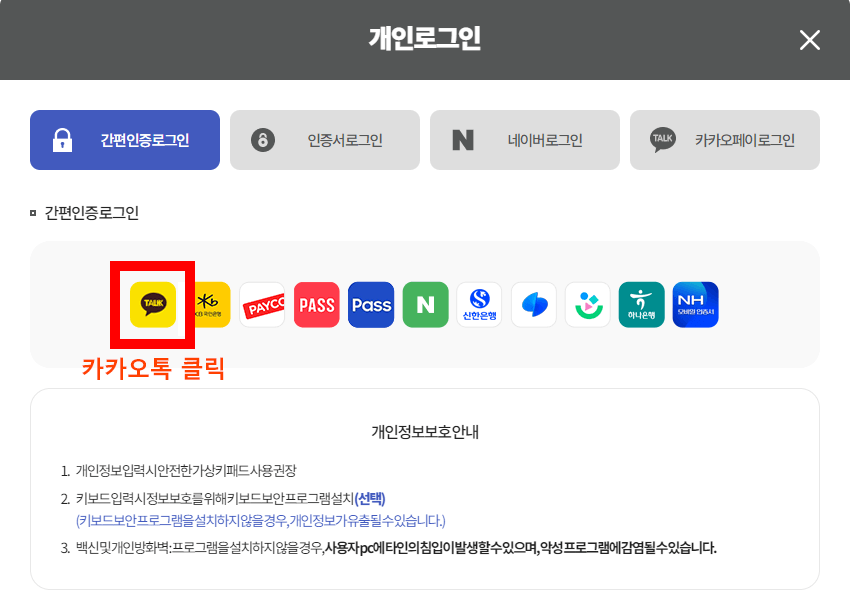Switch to the 카카오페이로그인 tab
This screenshot has width=850, height=603.
(725, 140)
